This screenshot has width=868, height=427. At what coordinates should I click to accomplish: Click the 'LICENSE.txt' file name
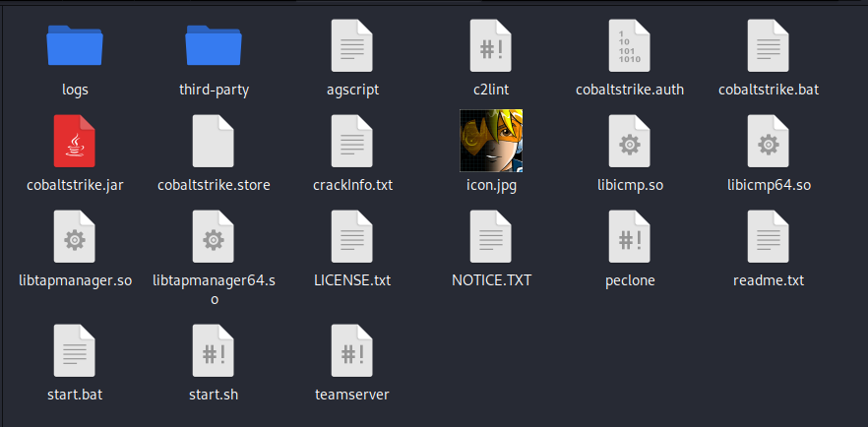[x=352, y=280]
